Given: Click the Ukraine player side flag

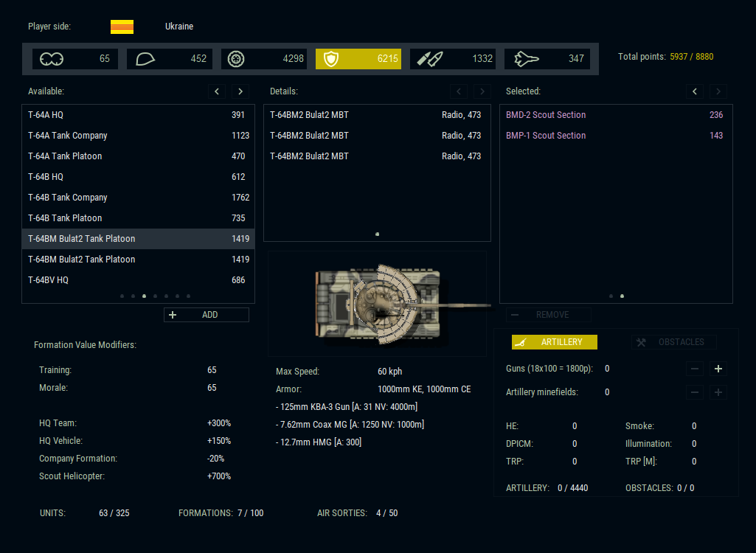Looking at the screenshot, I should point(122,27).
